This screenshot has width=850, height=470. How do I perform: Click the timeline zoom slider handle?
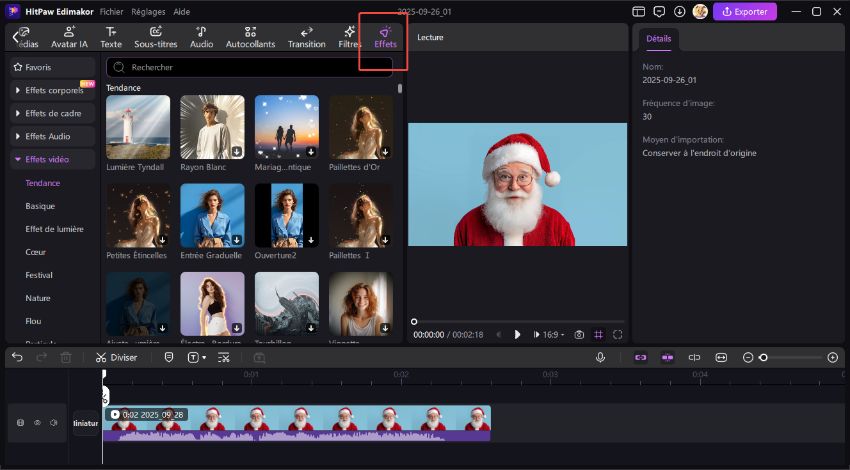[x=763, y=358]
